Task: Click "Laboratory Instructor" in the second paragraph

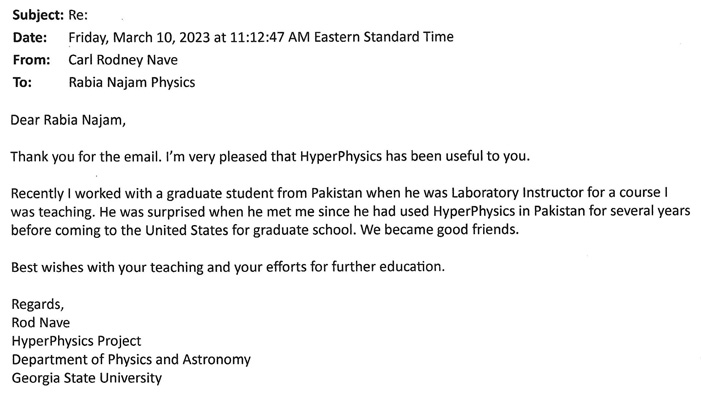Action: tap(517, 193)
